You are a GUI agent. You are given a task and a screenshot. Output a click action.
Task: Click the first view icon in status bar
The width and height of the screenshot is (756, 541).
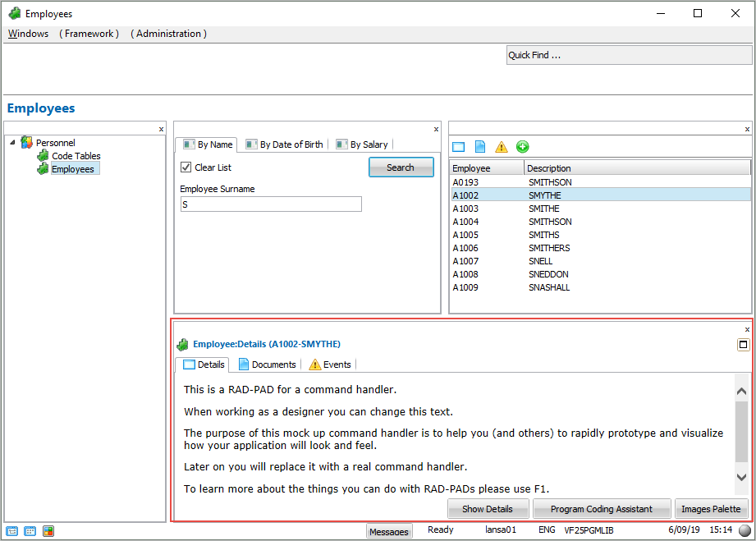click(12, 531)
